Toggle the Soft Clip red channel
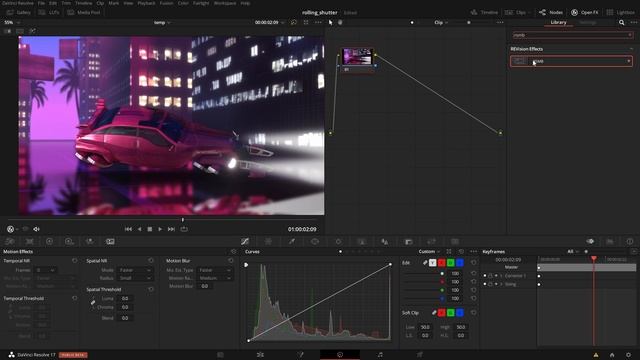 442,313
